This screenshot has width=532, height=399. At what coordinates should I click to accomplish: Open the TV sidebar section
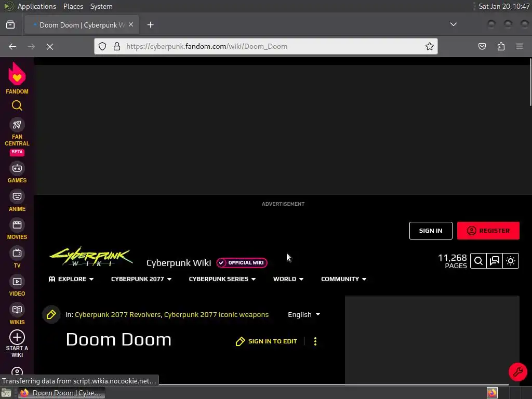click(x=17, y=258)
